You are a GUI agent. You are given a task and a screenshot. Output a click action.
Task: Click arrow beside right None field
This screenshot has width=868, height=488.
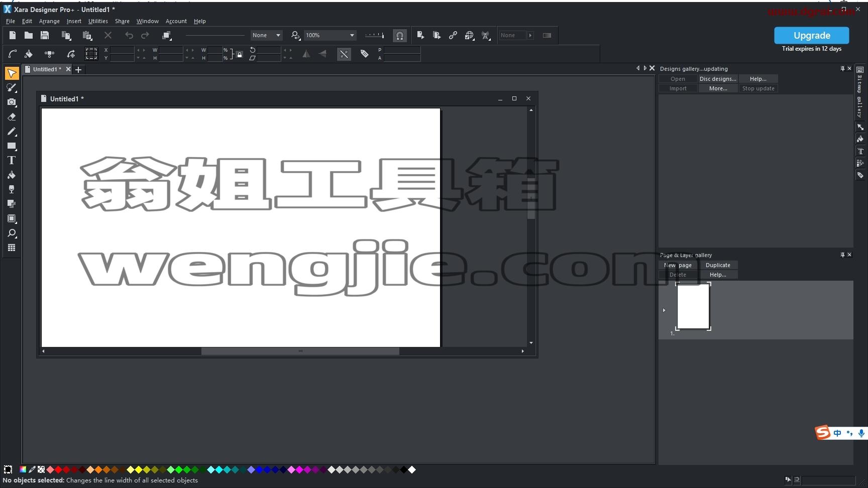(530, 35)
